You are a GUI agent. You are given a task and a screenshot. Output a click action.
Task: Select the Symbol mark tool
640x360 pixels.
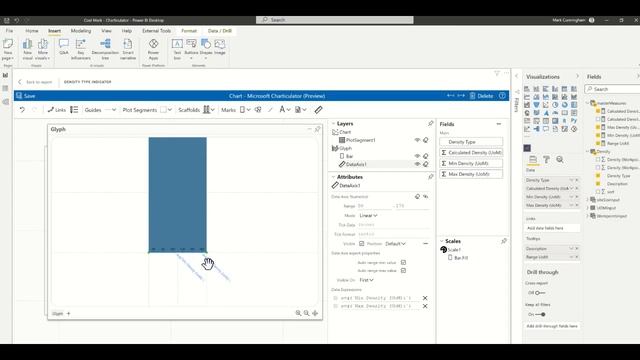[x=258, y=110]
